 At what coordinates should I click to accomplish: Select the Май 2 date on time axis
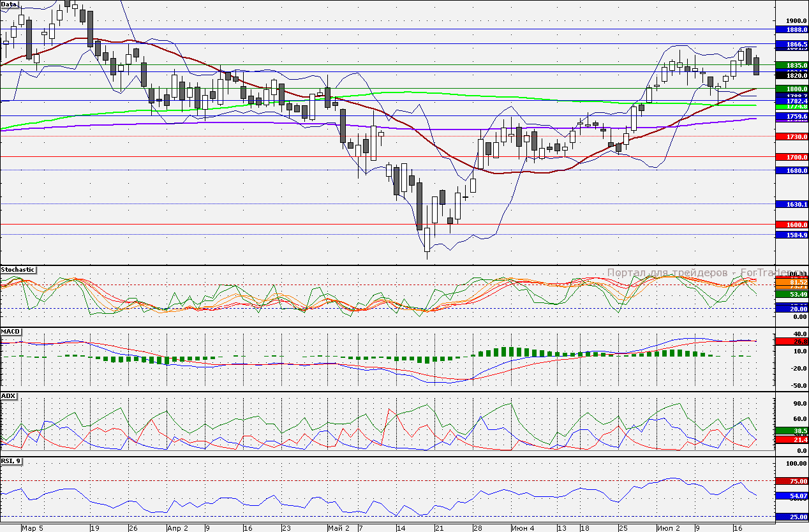339,528
